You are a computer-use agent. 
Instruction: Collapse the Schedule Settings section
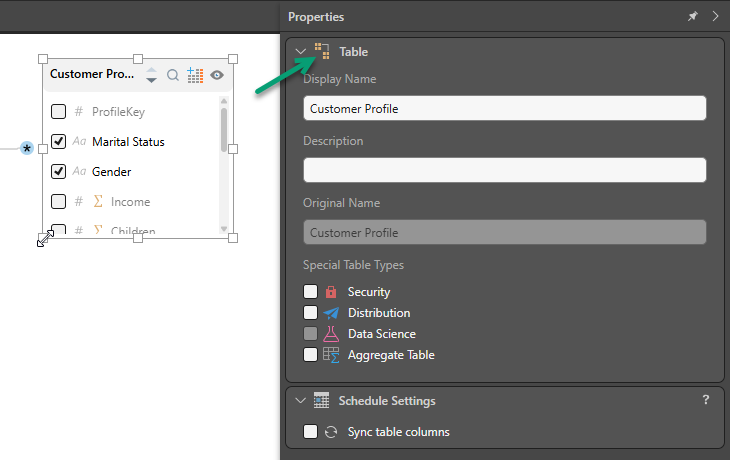click(301, 401)
